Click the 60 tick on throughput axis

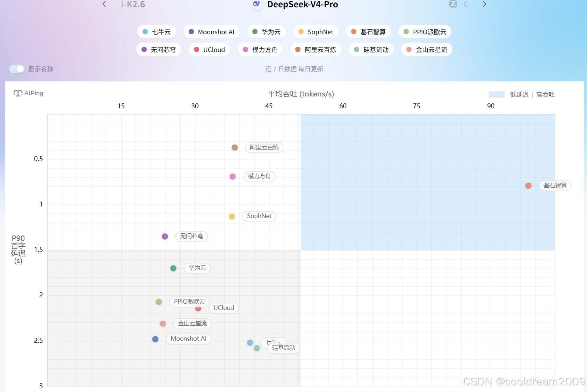(343, 106)
